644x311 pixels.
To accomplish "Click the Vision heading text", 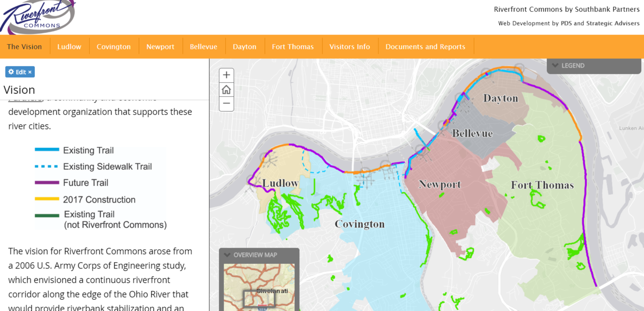I will (x=19, y=90).
